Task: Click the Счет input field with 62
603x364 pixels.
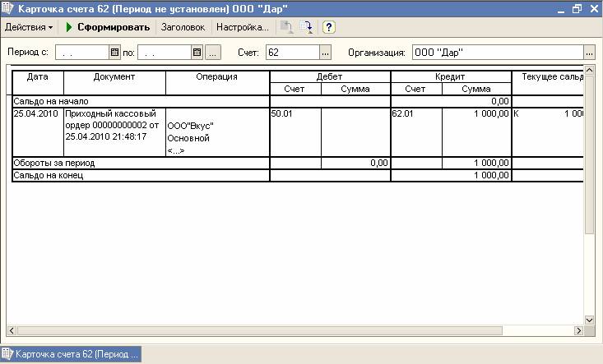Action: (x=293, y=53)
